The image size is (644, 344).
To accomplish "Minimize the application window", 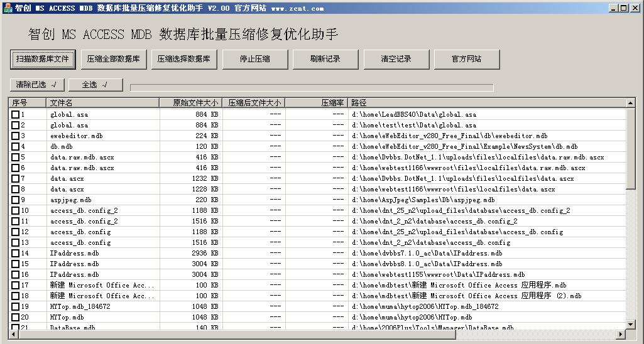I will 614,8.
